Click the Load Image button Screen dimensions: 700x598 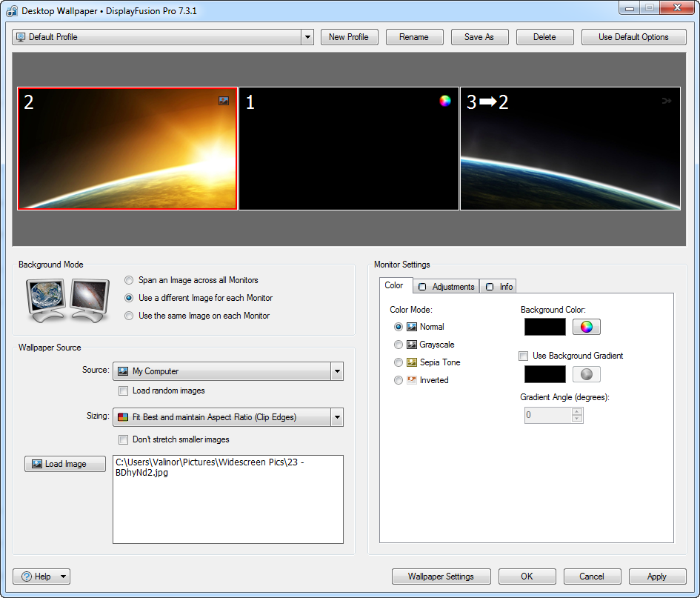pyautogui.click(x=65, y=464)
